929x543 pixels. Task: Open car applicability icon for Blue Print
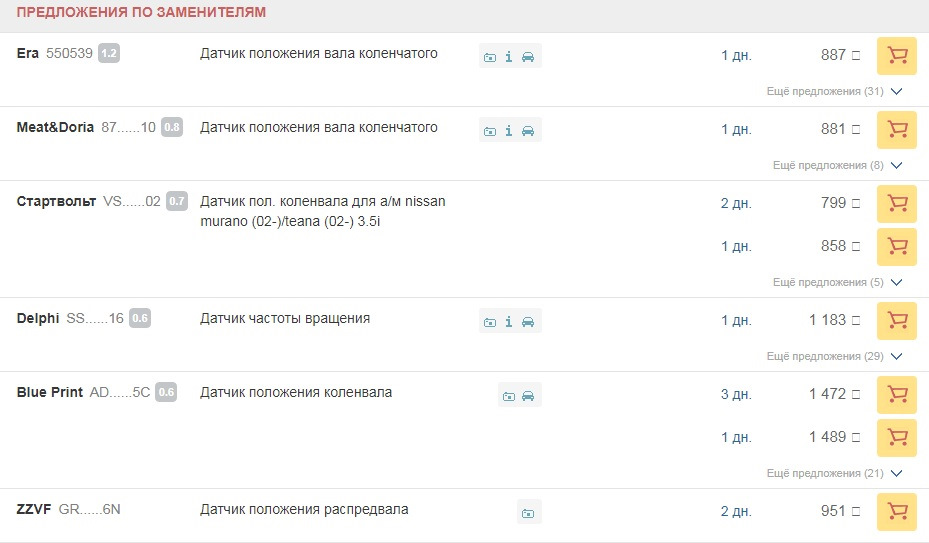pos(528,396)
